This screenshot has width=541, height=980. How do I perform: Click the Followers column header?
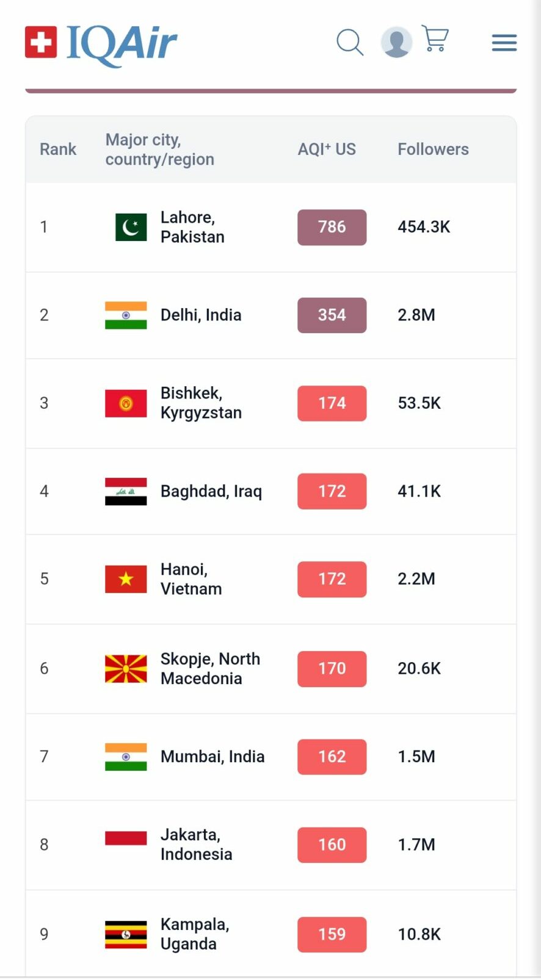click(433, 149)
